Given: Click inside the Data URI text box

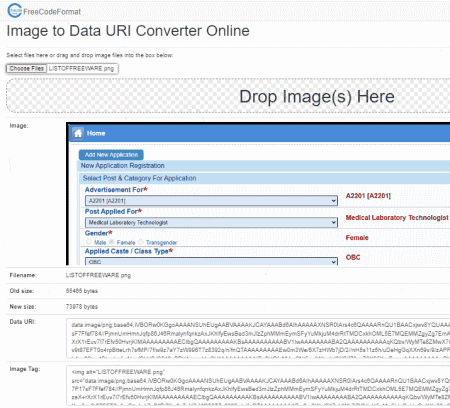Looking at the screenshot, I should click(x=258, y=338).
